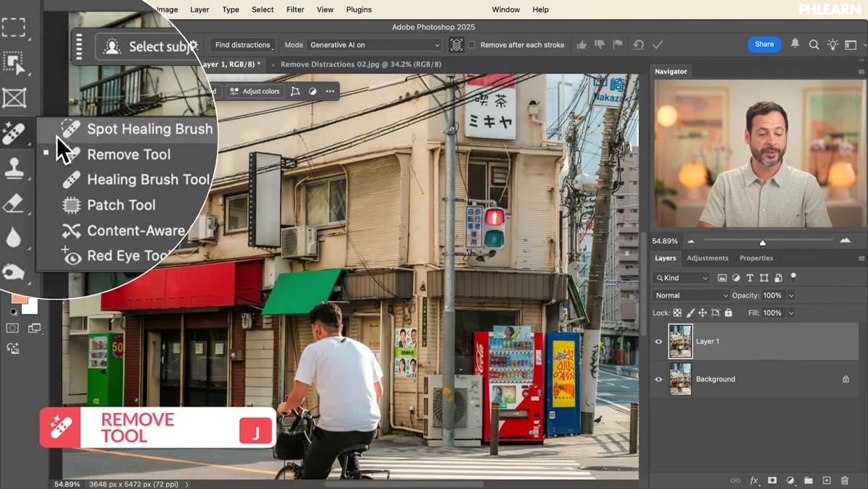Delete layer with trash icon
The width and height of the screenshot is (868, 489).
click(x=845, y=480)
